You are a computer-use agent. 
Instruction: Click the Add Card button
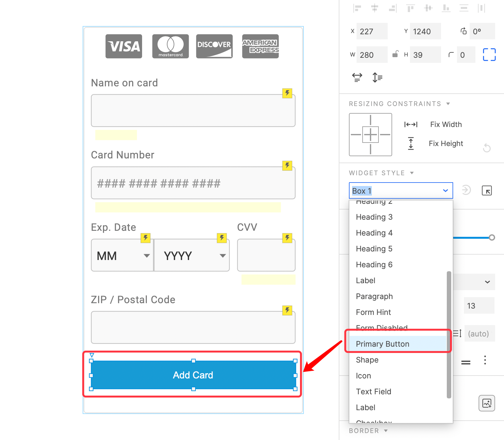click(193, 375)
